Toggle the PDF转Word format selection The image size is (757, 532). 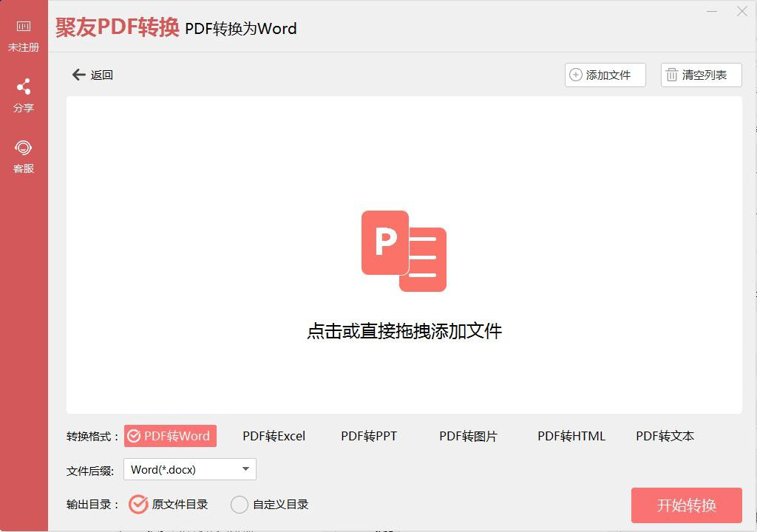(170, 436)
